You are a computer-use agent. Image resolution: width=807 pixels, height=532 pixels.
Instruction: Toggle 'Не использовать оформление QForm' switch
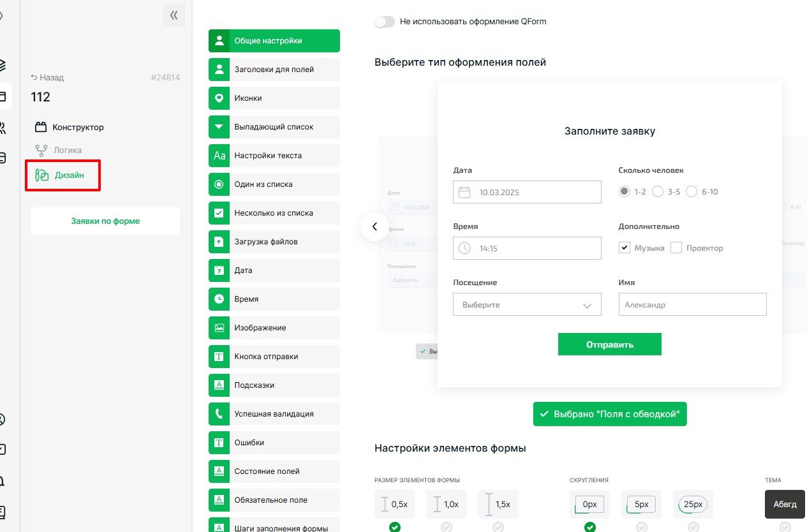tap(385, 22)
